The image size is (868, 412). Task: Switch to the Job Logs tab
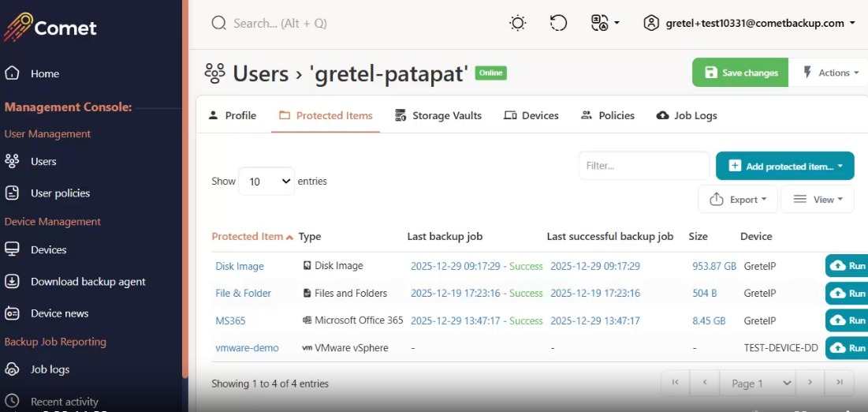687,115
